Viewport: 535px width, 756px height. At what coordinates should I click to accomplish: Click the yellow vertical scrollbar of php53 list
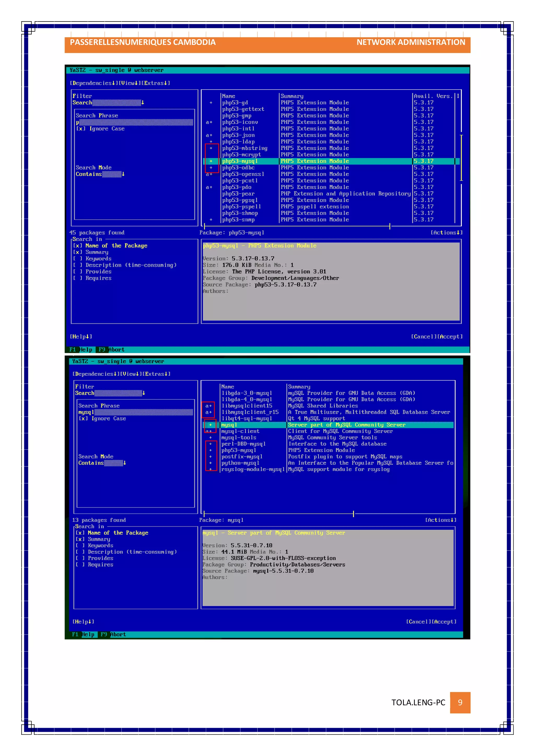[x=461, y=158]
